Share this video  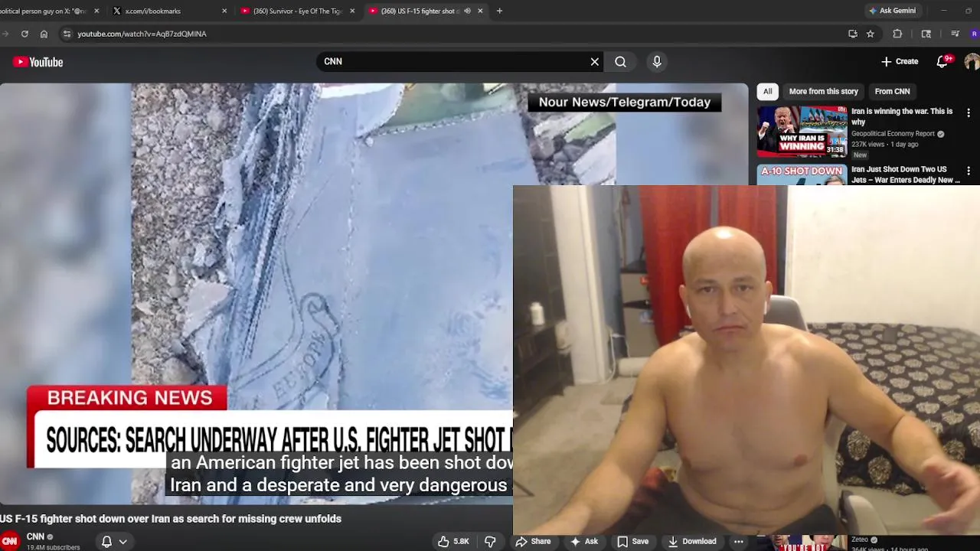[x=533, y=541]
